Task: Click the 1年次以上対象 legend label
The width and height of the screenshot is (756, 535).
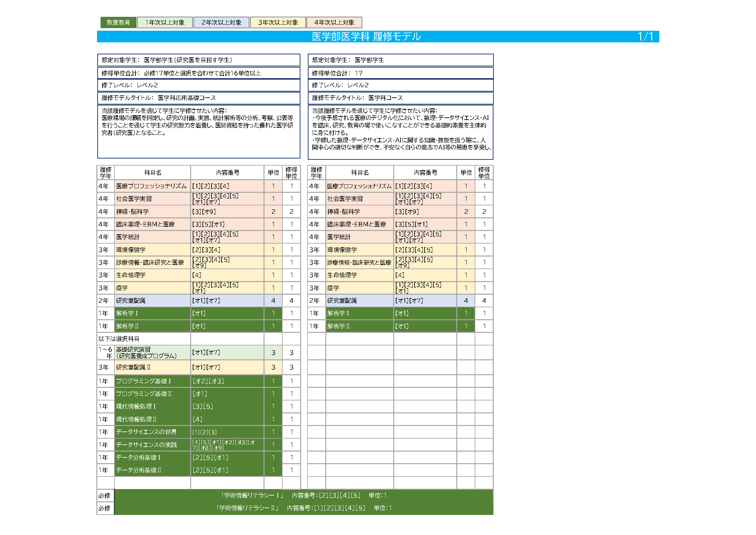Action: (165, 22)
